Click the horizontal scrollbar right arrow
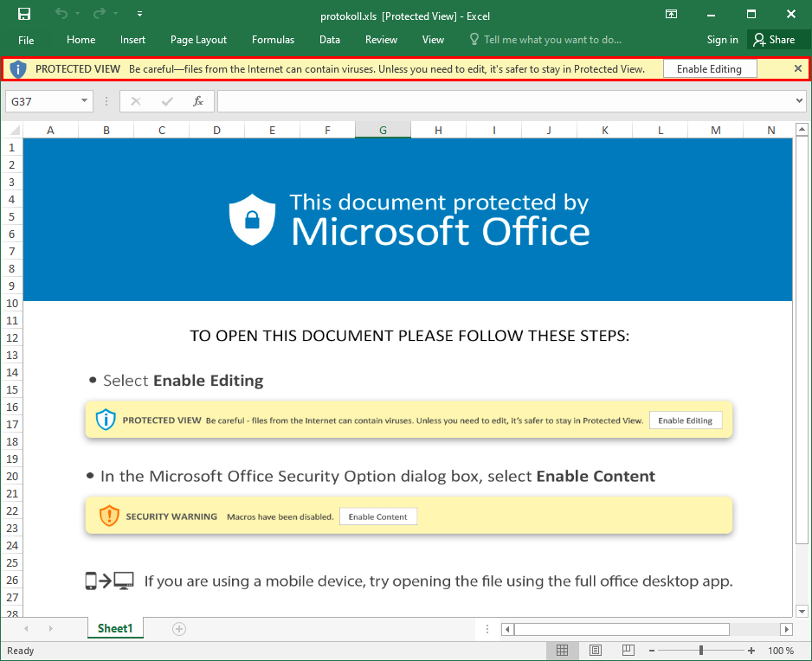The height and width of the screenshot is (661, 812). [x=787, y=629]
